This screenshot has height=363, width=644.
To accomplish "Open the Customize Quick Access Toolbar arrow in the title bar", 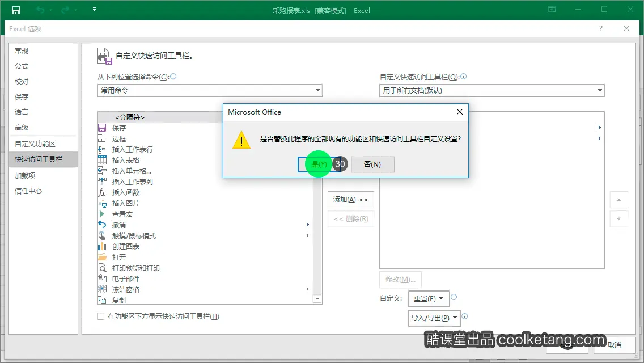I will [x=95, y=9].
